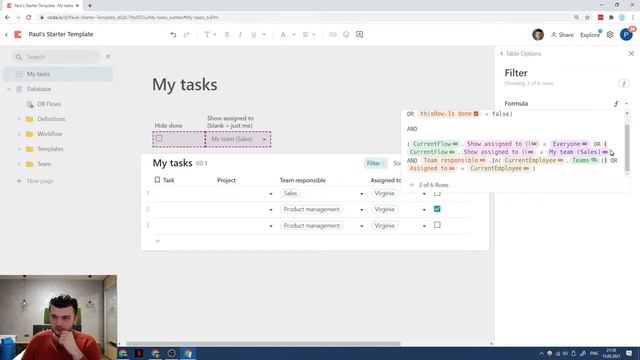Expand the Templates folder

pyautogui.click(x=19, y=149)
